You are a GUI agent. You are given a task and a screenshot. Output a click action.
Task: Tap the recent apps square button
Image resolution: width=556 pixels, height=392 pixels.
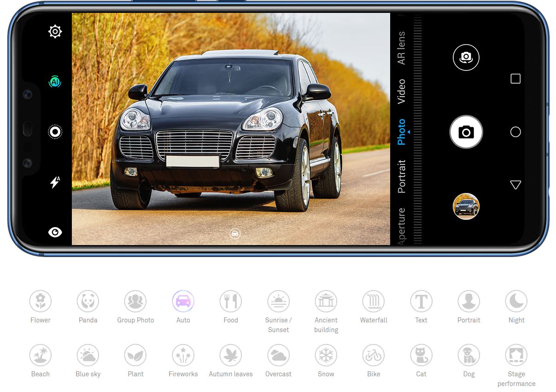(515, 79)
